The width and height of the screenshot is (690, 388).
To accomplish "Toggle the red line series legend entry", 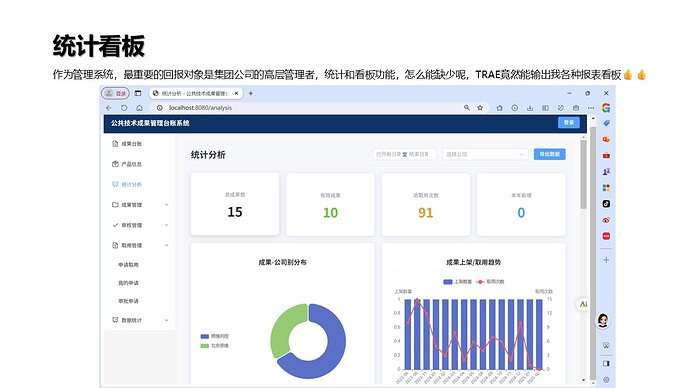I will (490, 282).
